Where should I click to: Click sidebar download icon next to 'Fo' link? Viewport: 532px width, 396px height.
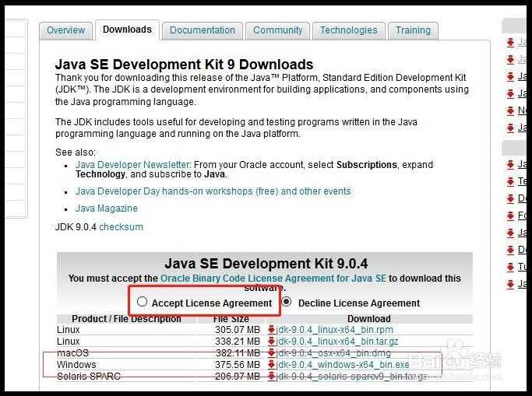tap(510, 216)
